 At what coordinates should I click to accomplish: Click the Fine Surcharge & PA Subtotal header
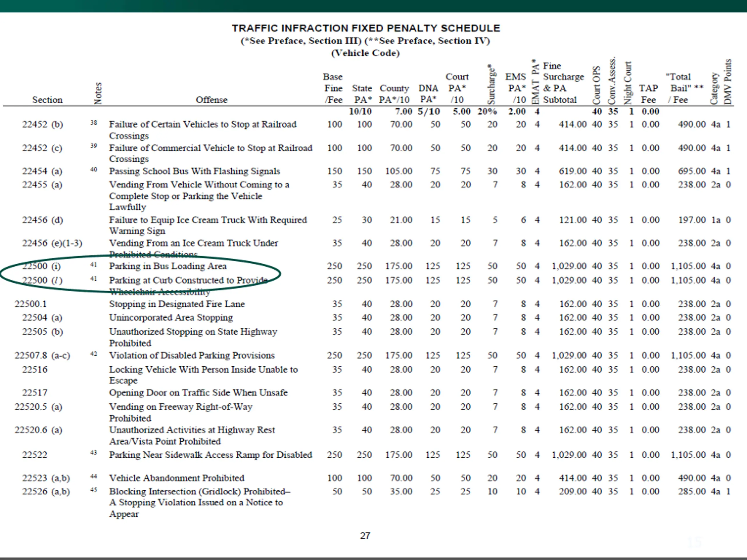point(563,83)
